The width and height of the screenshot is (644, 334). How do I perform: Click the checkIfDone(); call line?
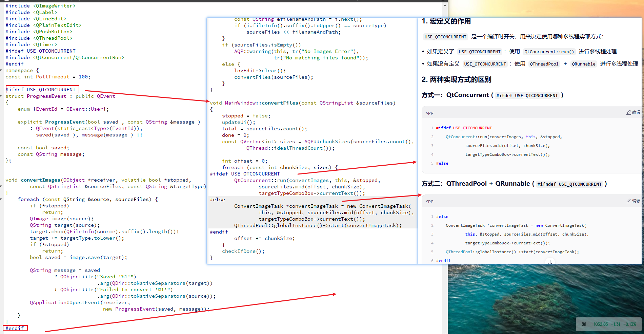coord(243,251)
